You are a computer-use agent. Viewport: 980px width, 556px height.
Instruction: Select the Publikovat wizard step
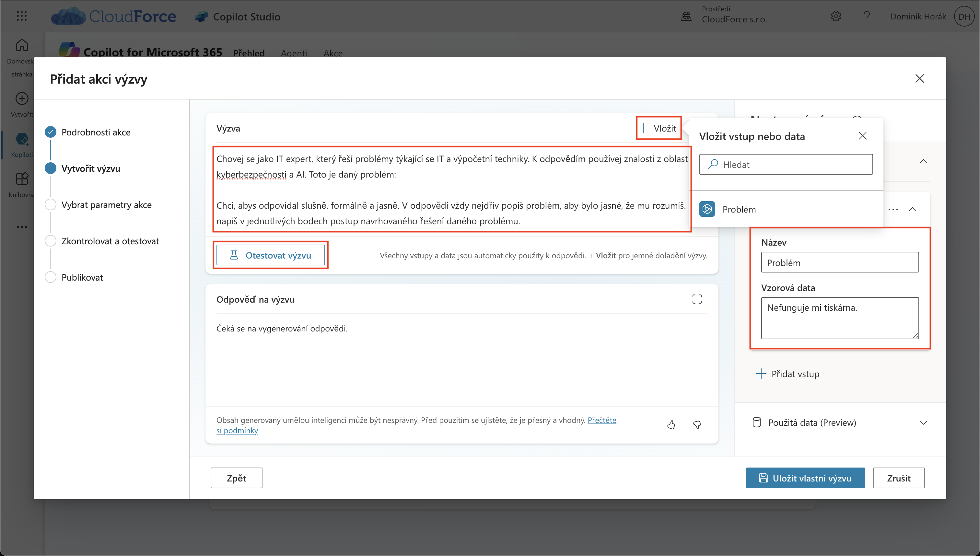(x=82, y=277)
